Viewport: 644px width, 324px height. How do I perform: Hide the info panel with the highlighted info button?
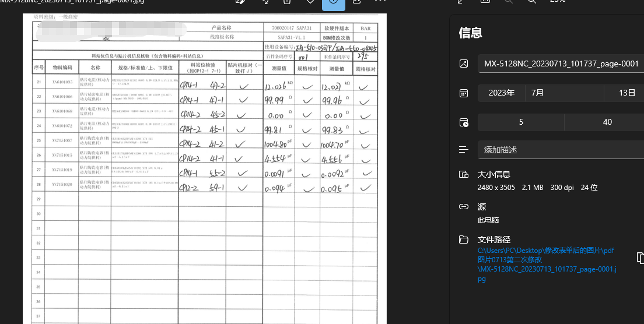(334, 2)
